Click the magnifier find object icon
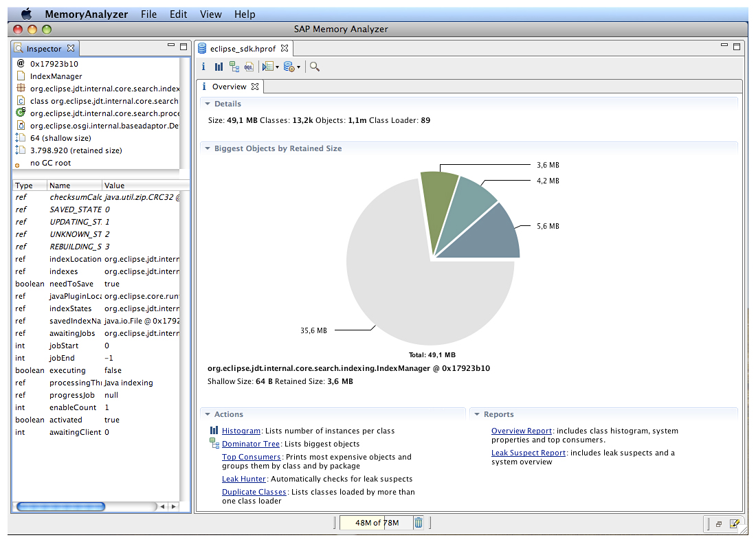756x542 pixels. 315,67
